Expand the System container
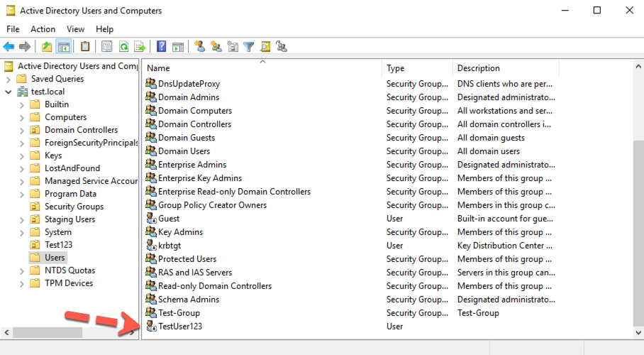The image size is (644, 355). pyautogui.click(x=22, y=232)
